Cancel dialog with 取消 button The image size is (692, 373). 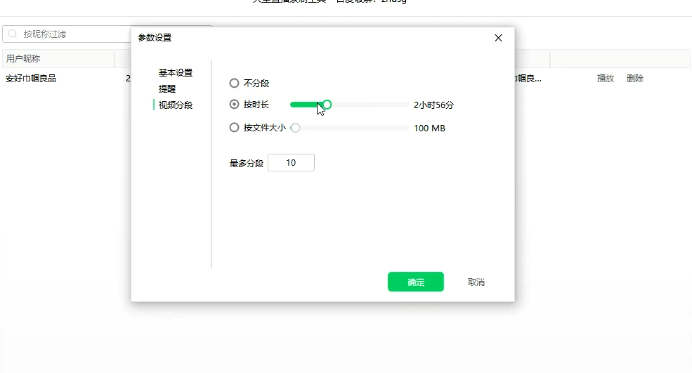(x=476, y=282)
